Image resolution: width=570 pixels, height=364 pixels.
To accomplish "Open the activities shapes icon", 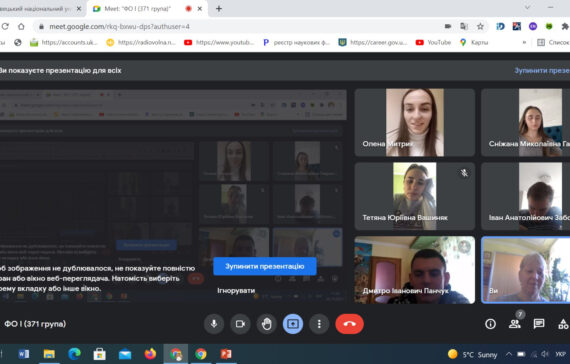I will (x=563, y=324).
